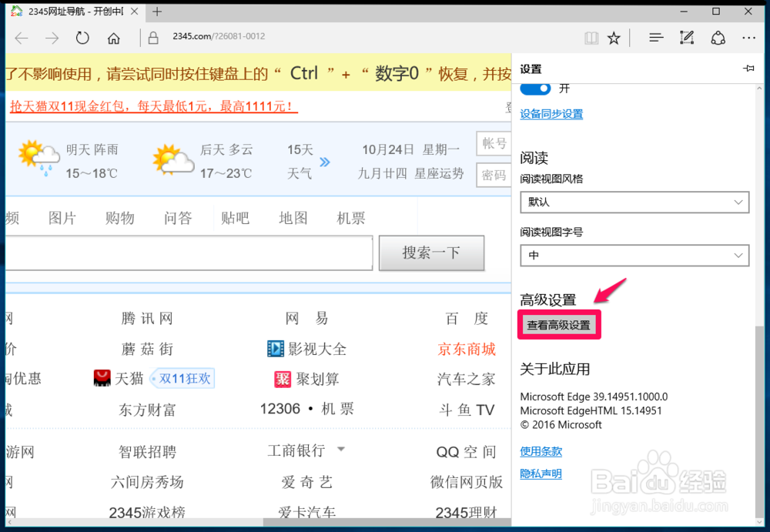The width and height of the screenshot is (770, 532).
Task: Open the 东方财富 link
Action: (x=147, y=410)
